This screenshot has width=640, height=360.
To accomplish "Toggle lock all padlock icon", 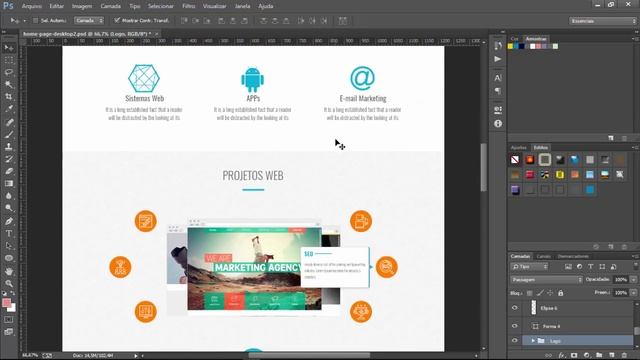I will pyautogui.click(x=560, y=293).
